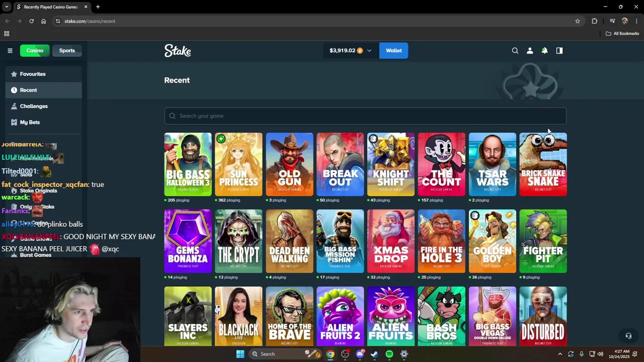Open the browser apps grid icon
The width and height of the screenshot is (644, 362).
coord(7,34)
